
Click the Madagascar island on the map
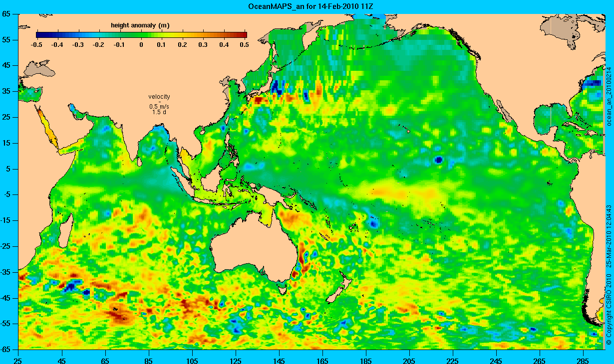click(64, 230)
